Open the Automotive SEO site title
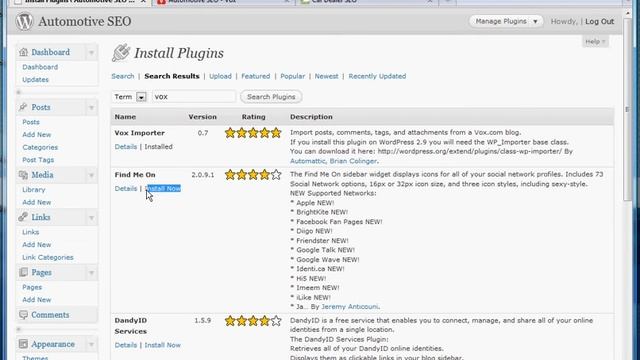This screenshot has width=640, height=360. [x=84, y=21]
